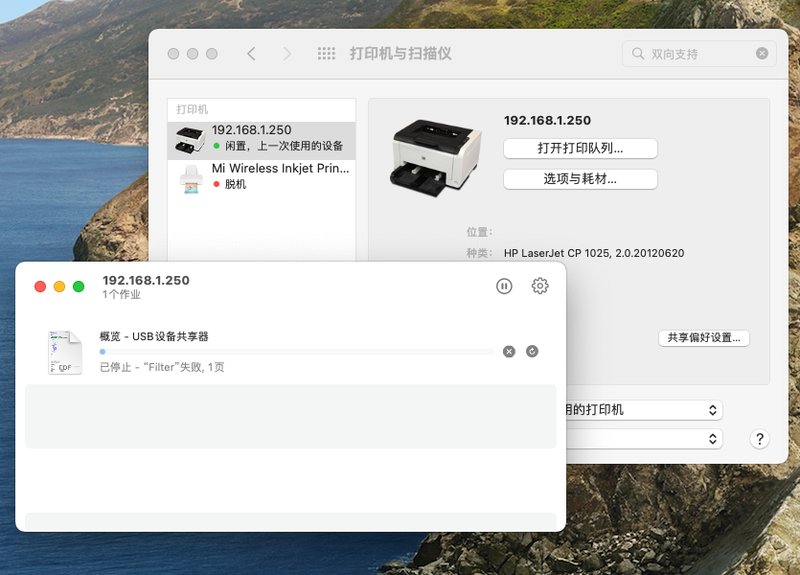The image size is (800, 575).
Task: Clear the search field text
Action: pos(762,54)
